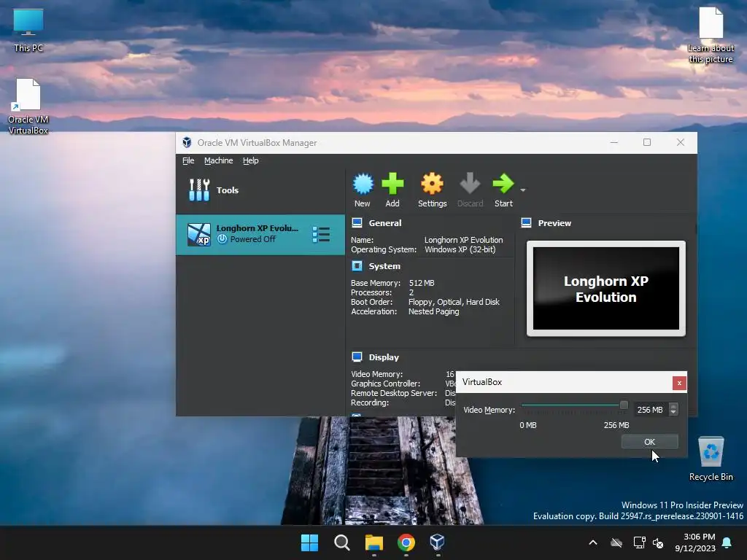Viewport: 747px width, 560px height.
Task: Click the VirtualBox Manager title bar icon
Action: tap(187, 142)
